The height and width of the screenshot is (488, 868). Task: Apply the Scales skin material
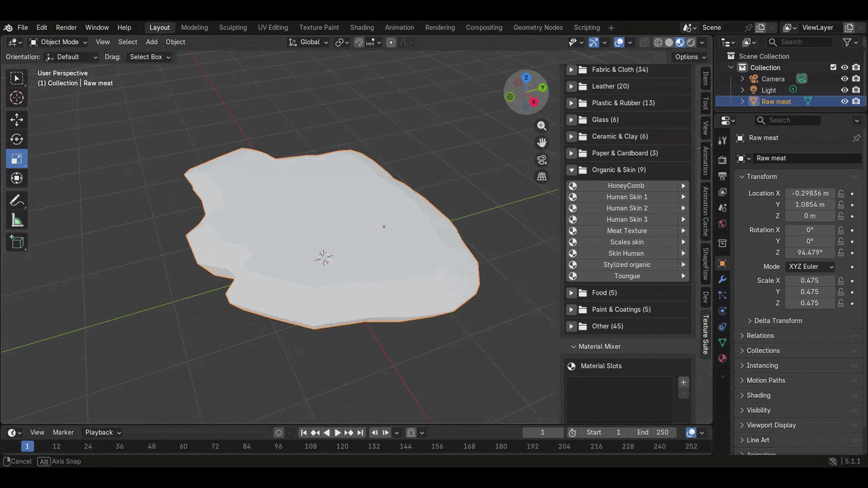[627, 242]
